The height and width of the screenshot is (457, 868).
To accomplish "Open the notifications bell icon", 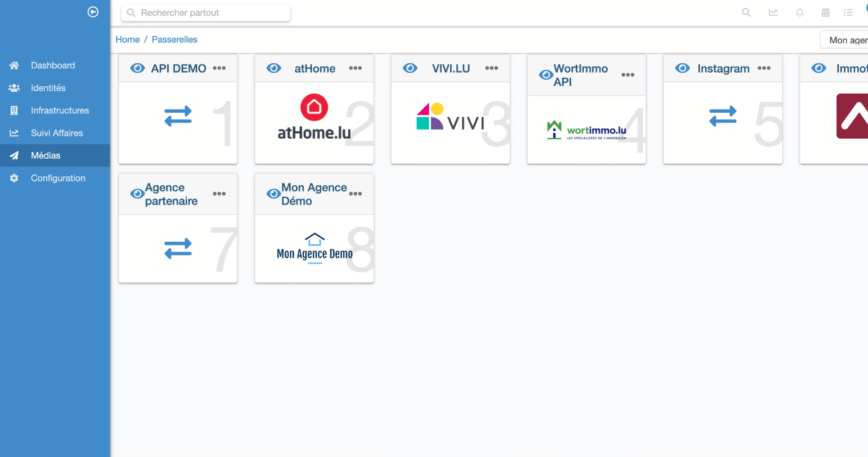I will 800,12.
